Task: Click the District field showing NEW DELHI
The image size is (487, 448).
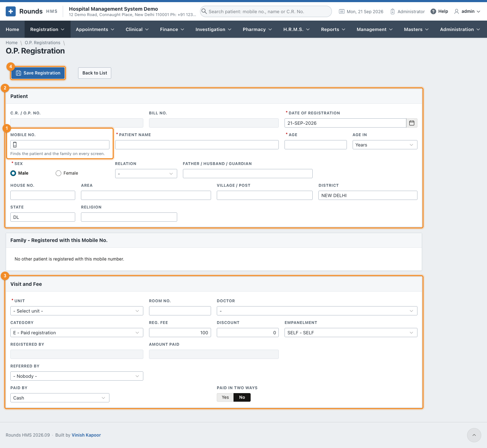Action: 368,195
